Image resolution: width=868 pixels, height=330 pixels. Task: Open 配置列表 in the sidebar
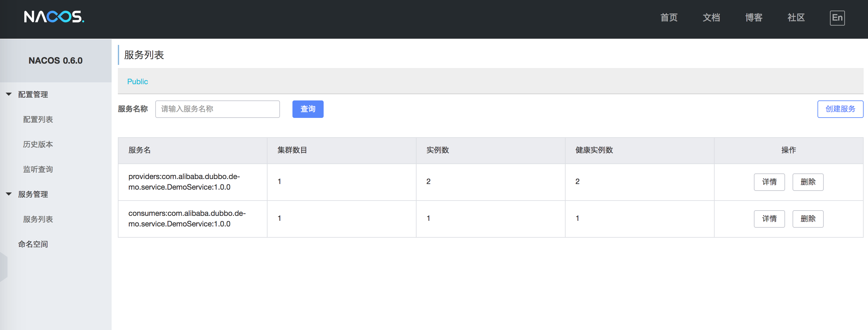[38, 119]
